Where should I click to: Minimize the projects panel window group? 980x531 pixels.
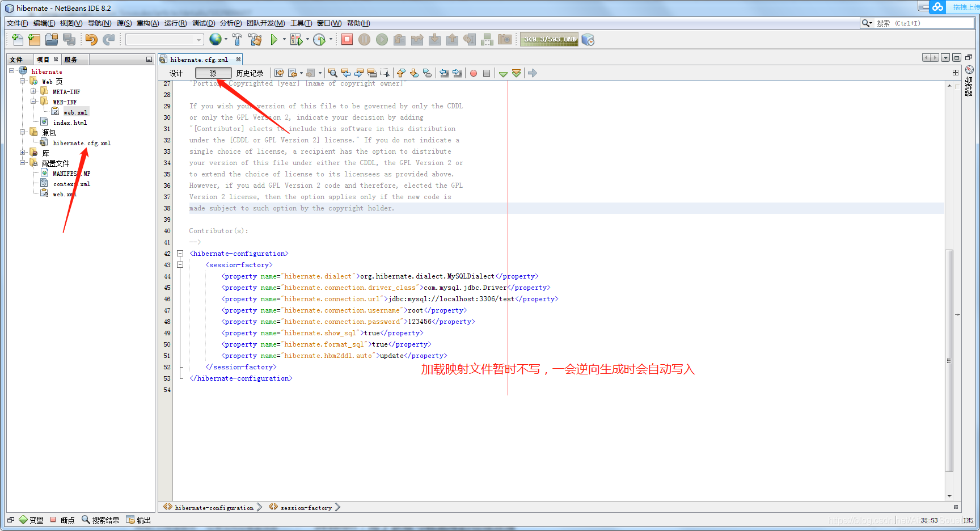149,60
